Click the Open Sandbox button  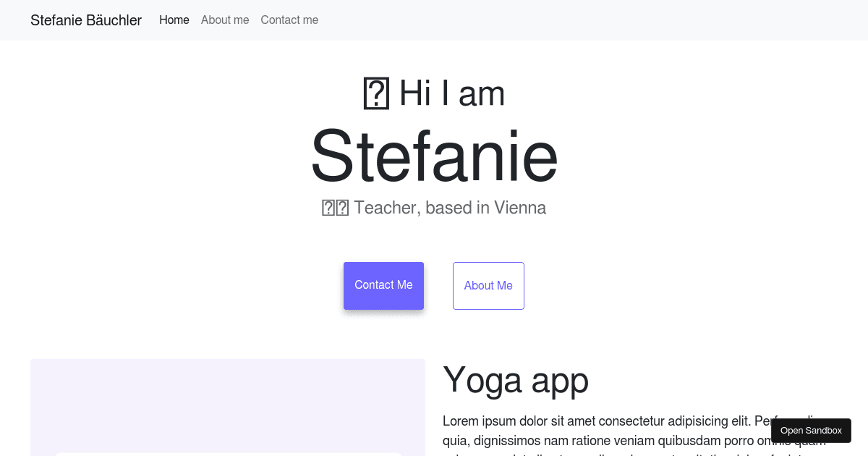[x=811, y=431]
